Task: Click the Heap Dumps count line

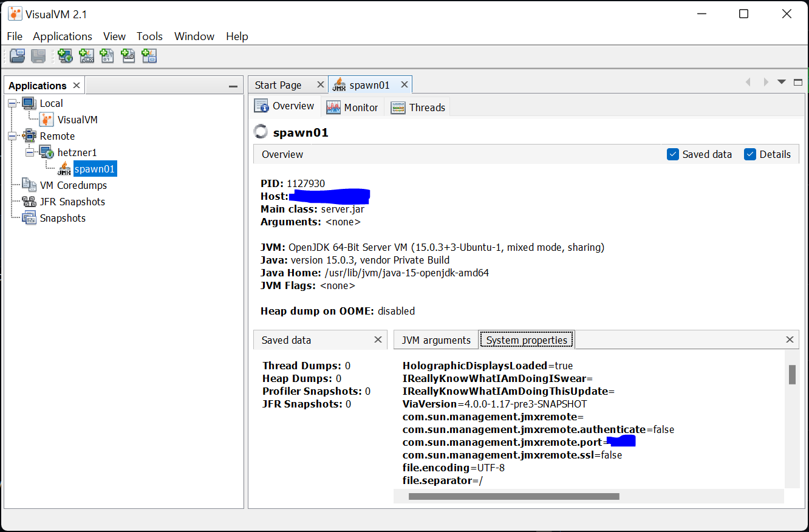Action: (302, 378)
